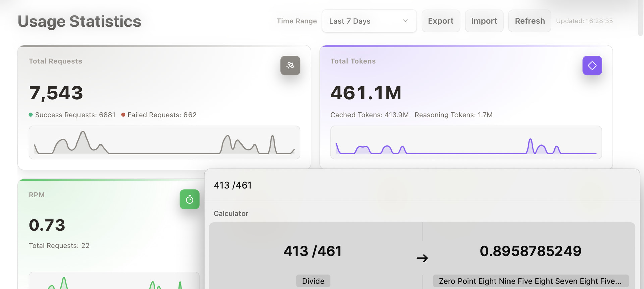Select the 0.8958785249 calculator result
The height and width of the screenshot is (289, 644).
[530, 251]
